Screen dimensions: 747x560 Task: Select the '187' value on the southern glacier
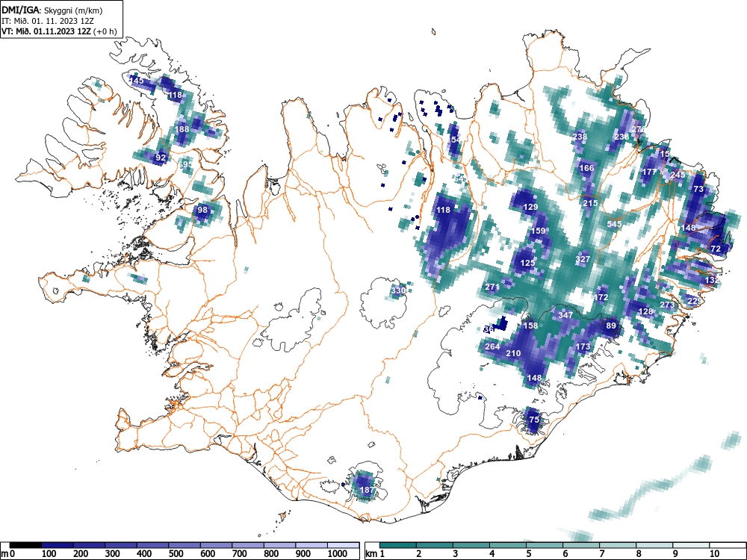[367, 490]
